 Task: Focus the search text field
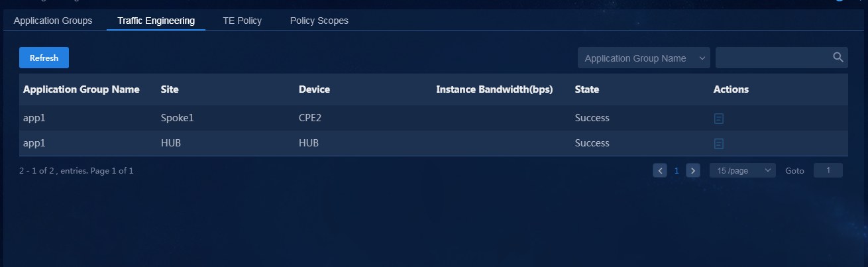[773, 58]
